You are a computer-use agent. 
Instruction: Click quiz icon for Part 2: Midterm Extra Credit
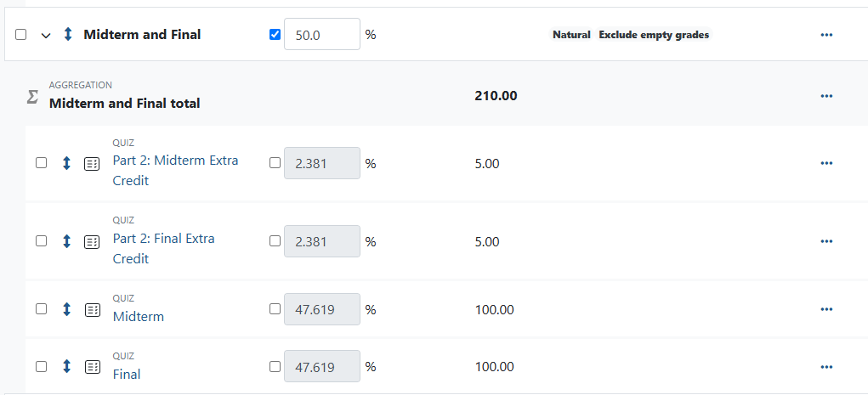coord(92,163)
